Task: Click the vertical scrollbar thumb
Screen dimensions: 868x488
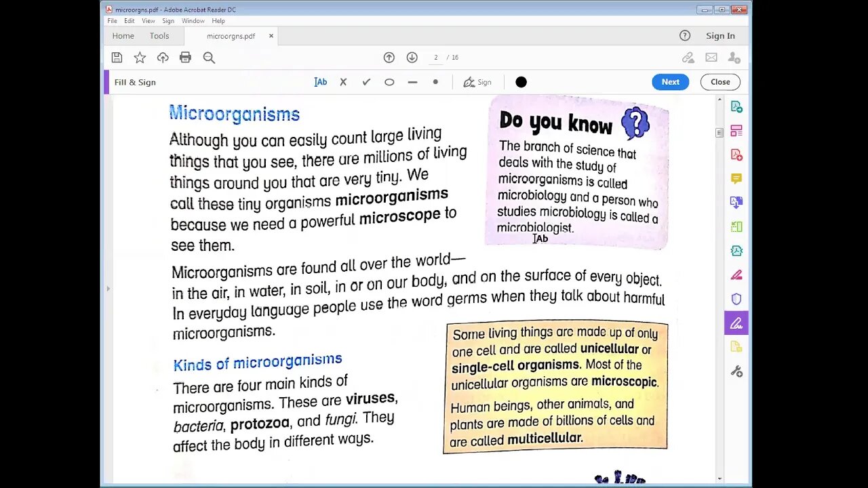Action: click(x=719, y=133)
